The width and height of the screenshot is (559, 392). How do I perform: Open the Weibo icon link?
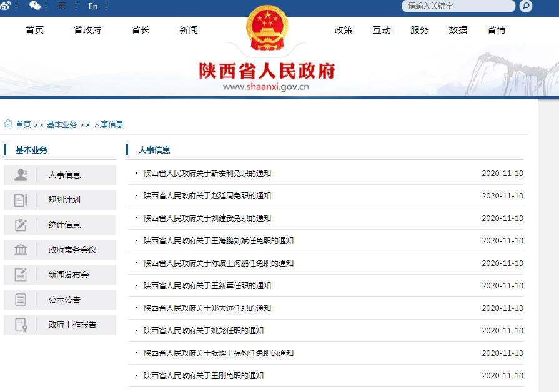point(5,6)
